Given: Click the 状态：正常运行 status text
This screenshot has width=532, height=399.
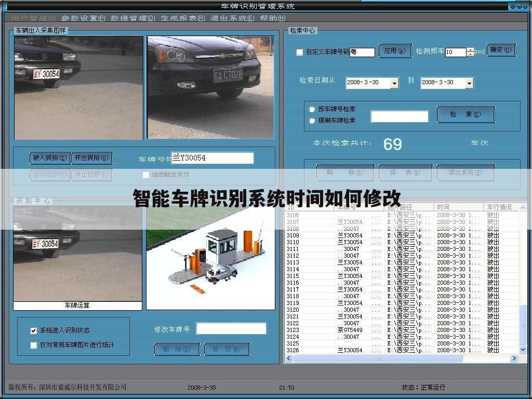Looking at the screenshot, I should pos(423,387).
